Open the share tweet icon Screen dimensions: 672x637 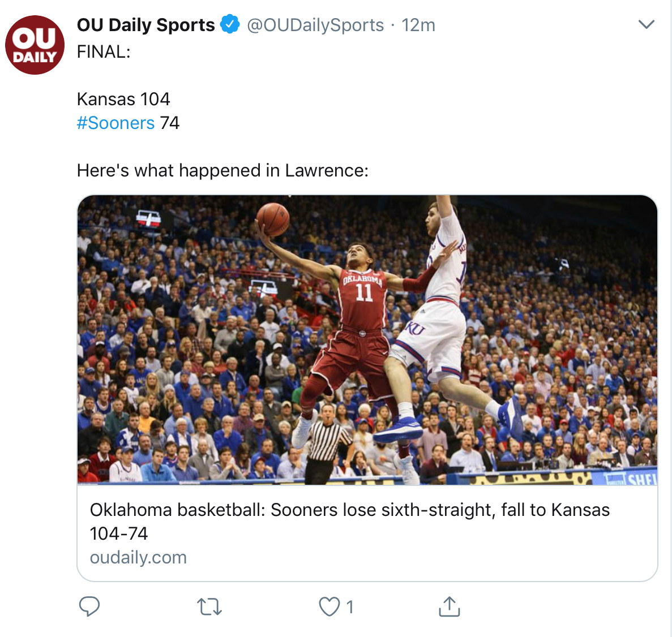point(449,606)
